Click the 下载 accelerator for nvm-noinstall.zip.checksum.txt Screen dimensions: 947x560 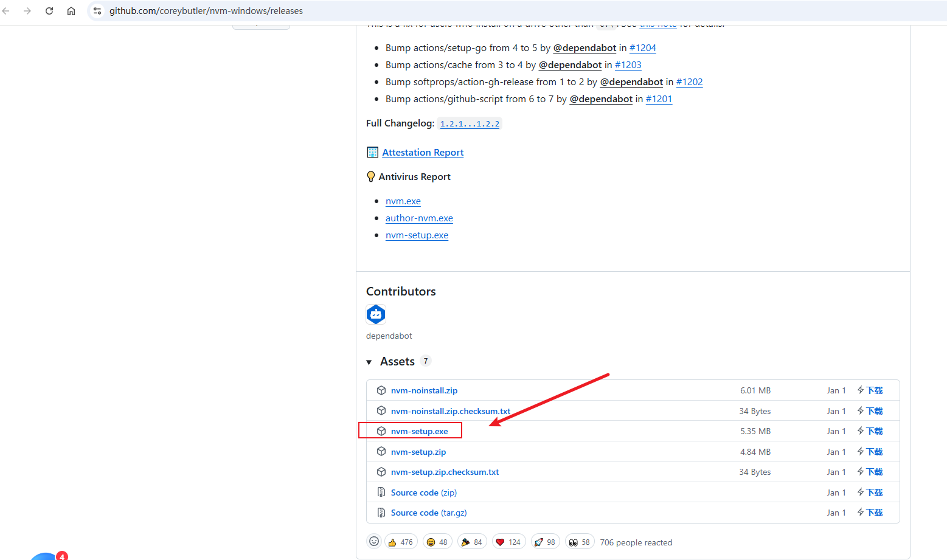pyautogui.click(x=870, y=411)
